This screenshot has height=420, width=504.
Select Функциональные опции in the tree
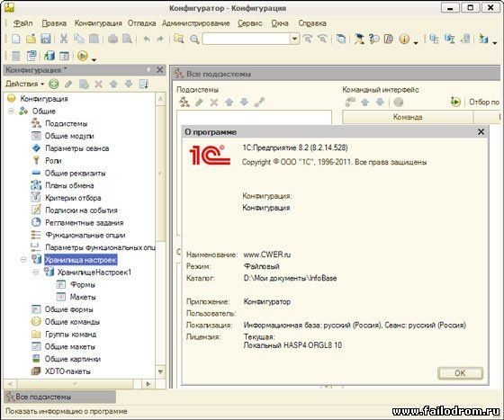[85, 236]
